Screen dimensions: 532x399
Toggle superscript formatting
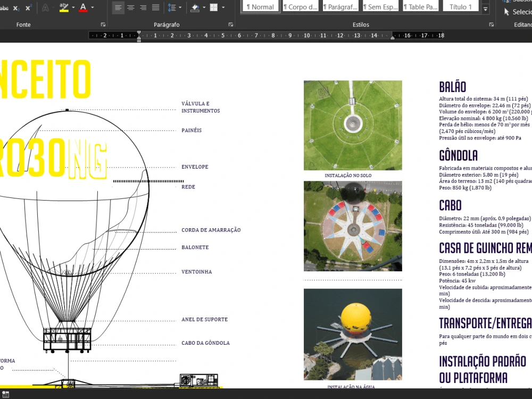[28, 8]
